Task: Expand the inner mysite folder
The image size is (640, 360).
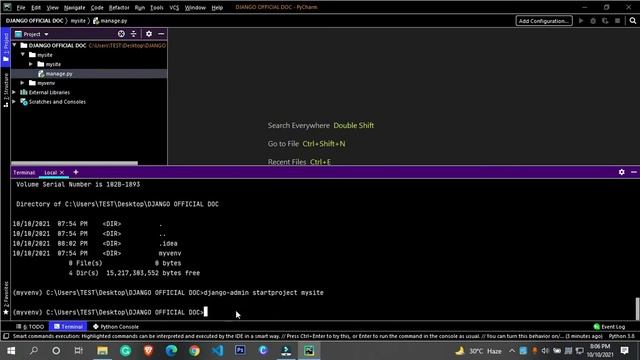Action: click(x=31, y=64)
